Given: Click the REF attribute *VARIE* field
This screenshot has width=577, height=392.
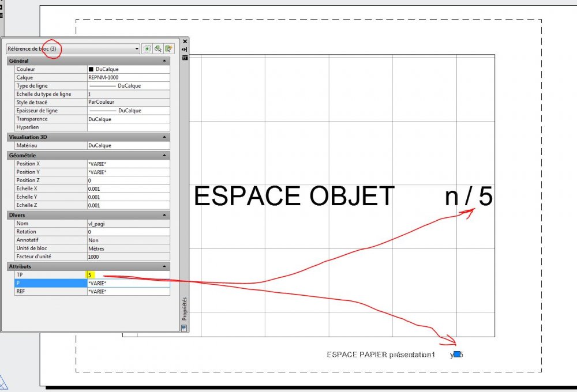Looking at the screenshot, I should tap(129, 291).
